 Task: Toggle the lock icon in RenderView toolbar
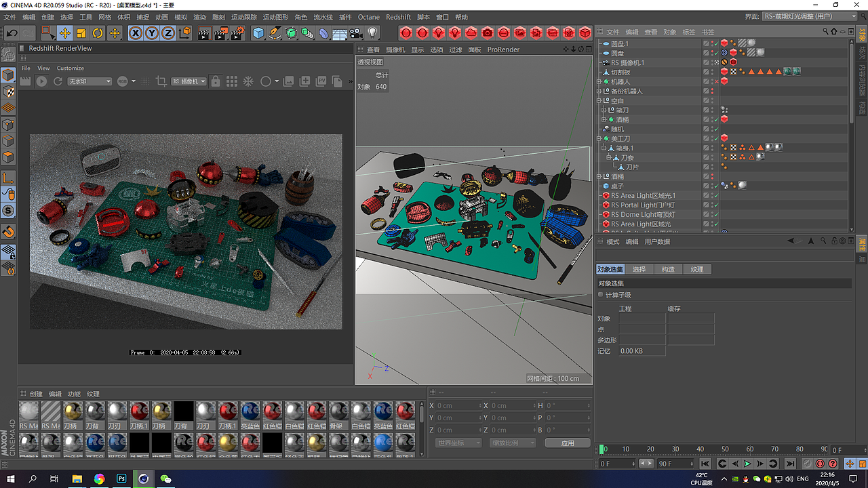pyautogui.click(x=216, y=81)
